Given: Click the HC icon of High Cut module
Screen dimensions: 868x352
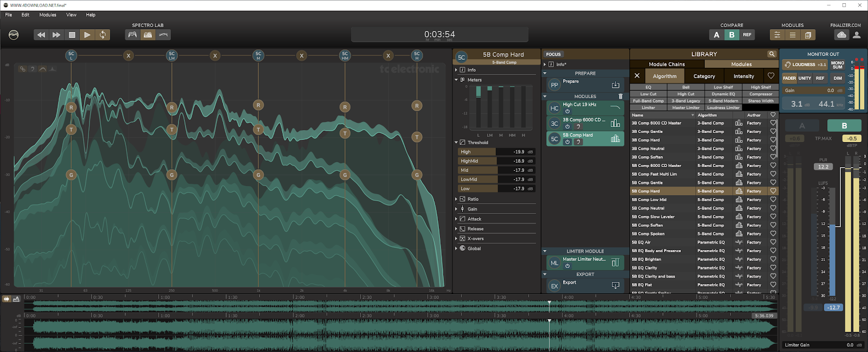Looking at the screenshot, I should pyautogui.click(x=554, y=108).
